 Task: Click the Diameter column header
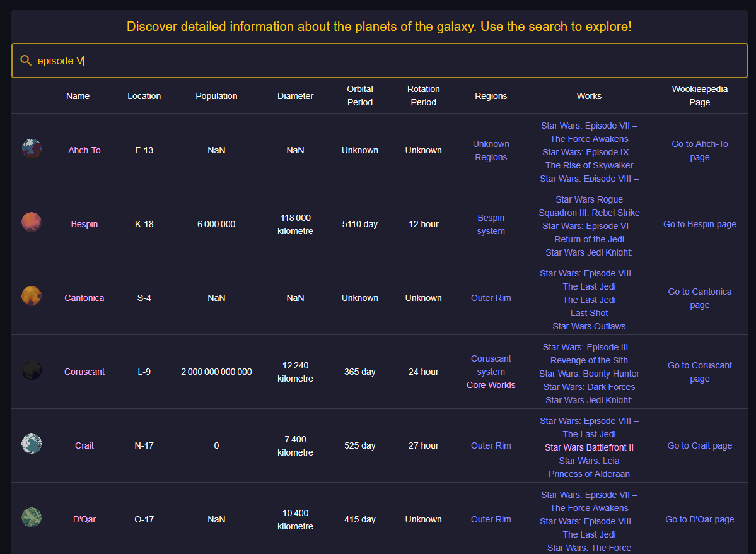pyautogui.click(x=296, y=96)
